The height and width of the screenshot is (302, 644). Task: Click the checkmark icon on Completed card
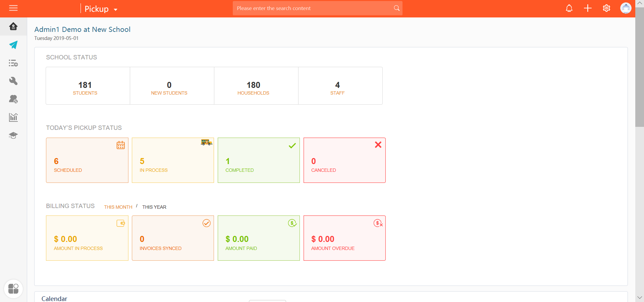[x=292, y=145]
